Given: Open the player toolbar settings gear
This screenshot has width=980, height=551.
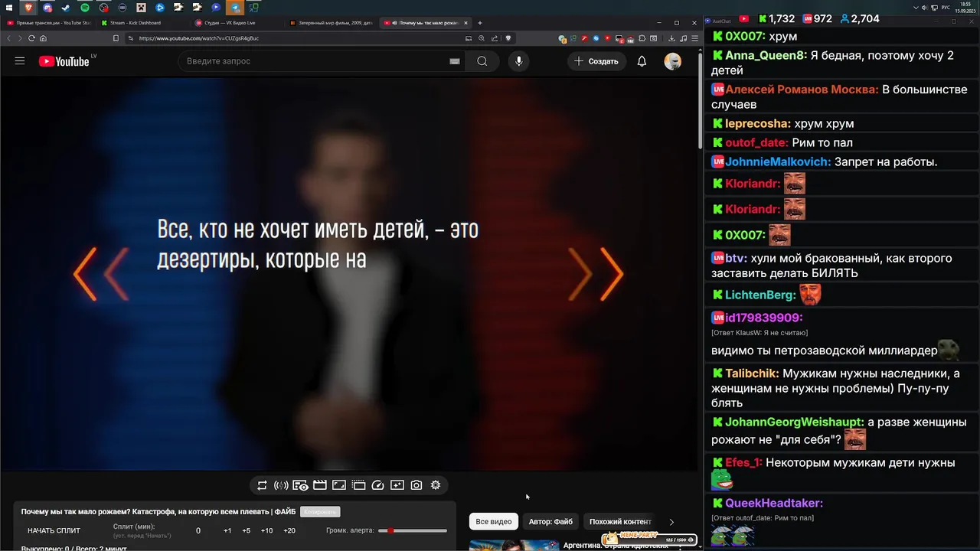Looking at the screenshot, I should point(436,485).
